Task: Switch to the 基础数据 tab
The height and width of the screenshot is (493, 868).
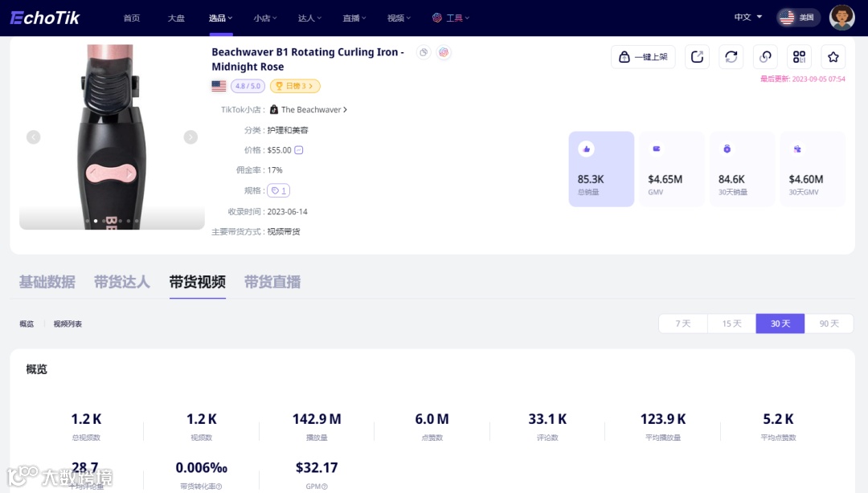Action: pyautogui.click(x=47, y=282)
